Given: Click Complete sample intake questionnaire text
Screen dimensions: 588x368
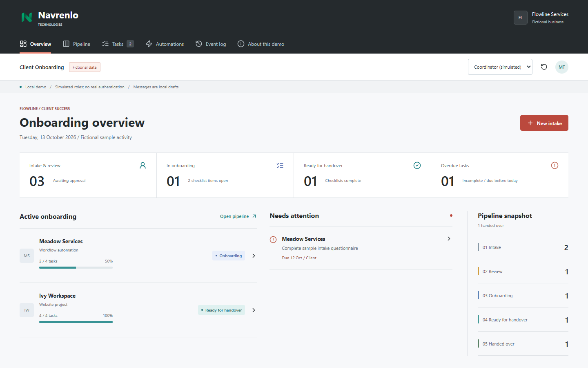Looking at the screenshot, I should coord(320,248).
